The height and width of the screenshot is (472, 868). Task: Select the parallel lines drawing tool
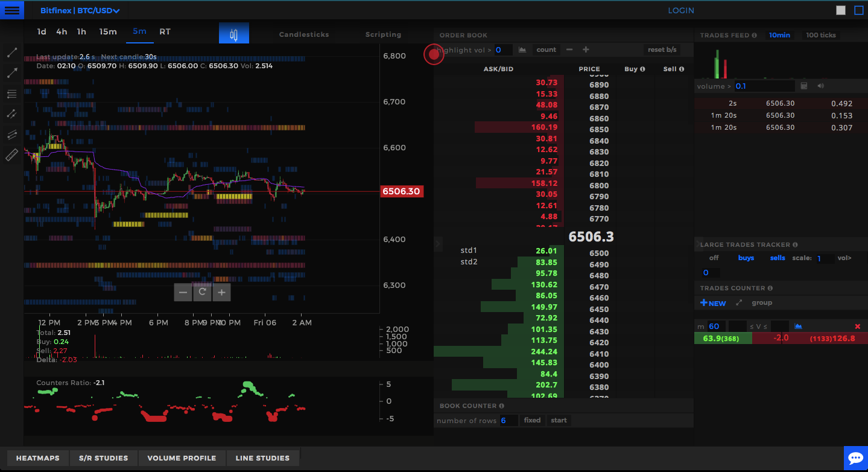coord(11,134)
